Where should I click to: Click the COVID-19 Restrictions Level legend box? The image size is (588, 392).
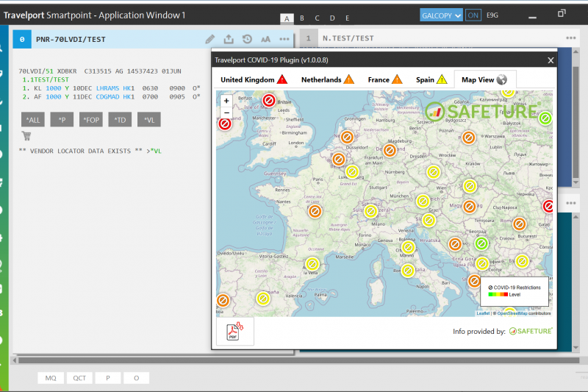pos(514,291)
